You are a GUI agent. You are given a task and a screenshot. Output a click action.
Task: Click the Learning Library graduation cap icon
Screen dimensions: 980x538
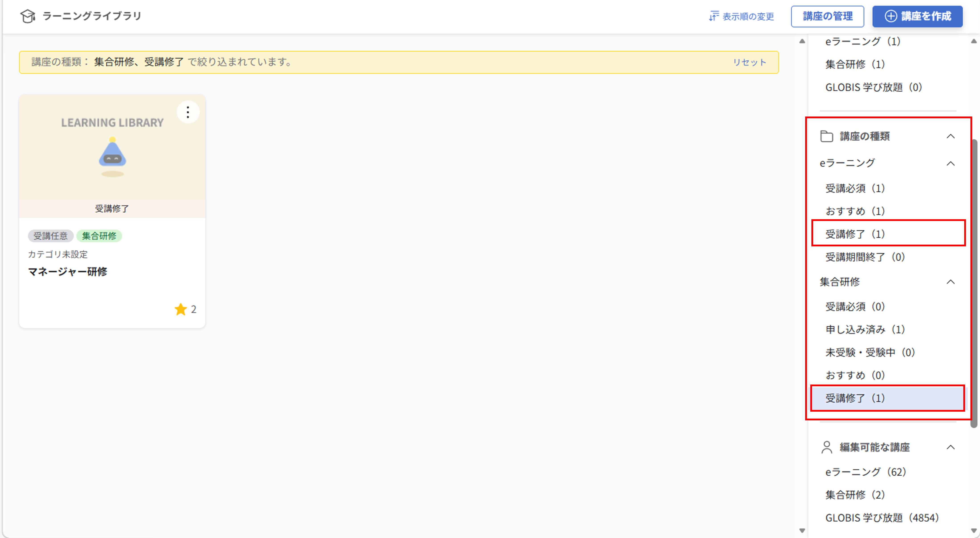pos(28,16)
